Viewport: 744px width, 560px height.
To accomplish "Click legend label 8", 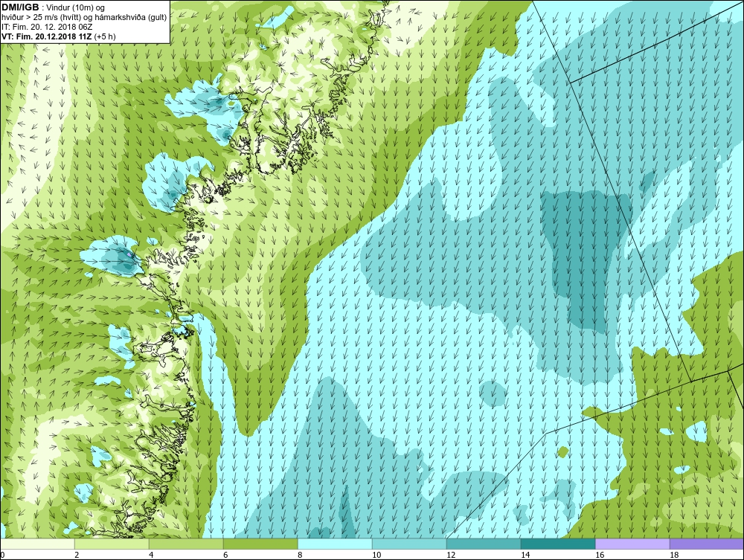I will 300,555.
